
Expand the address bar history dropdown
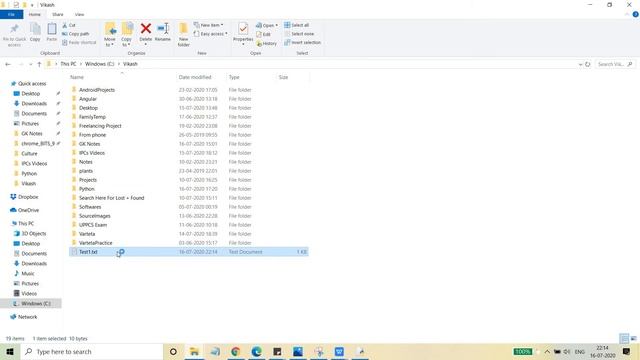pyautogui.click(x=580, y=64)
